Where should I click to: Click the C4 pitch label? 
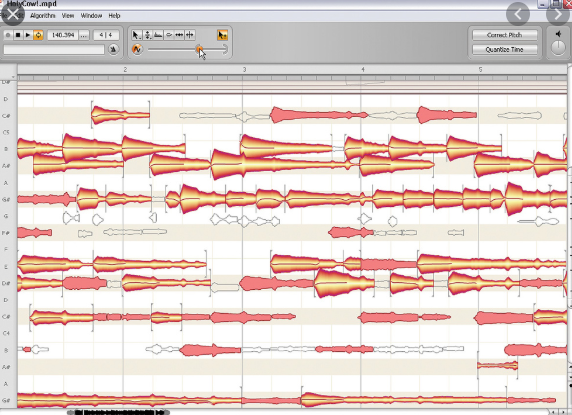click(6, 333)
